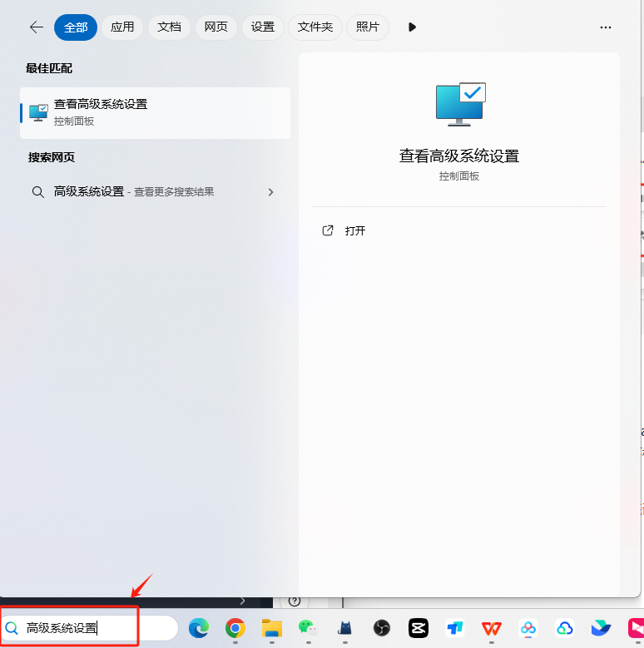644x648 pixels.
Task: Open CapCut from taskbar
Action: pos(419,628)
